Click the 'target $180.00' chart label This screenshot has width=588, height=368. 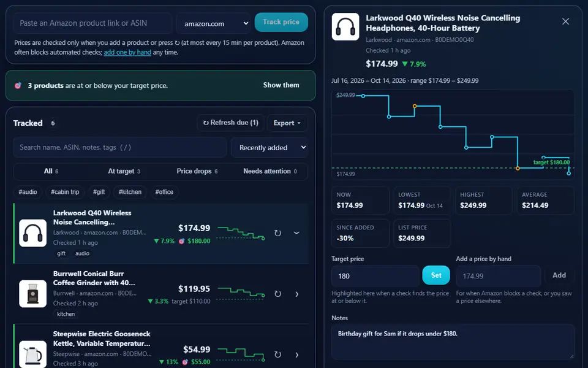pos(551,162)
